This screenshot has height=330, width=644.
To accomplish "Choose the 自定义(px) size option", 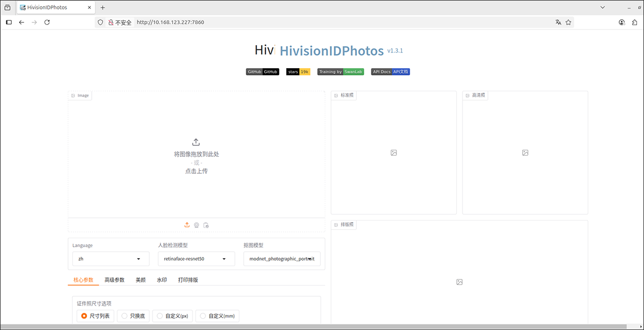I will (172, 316).
